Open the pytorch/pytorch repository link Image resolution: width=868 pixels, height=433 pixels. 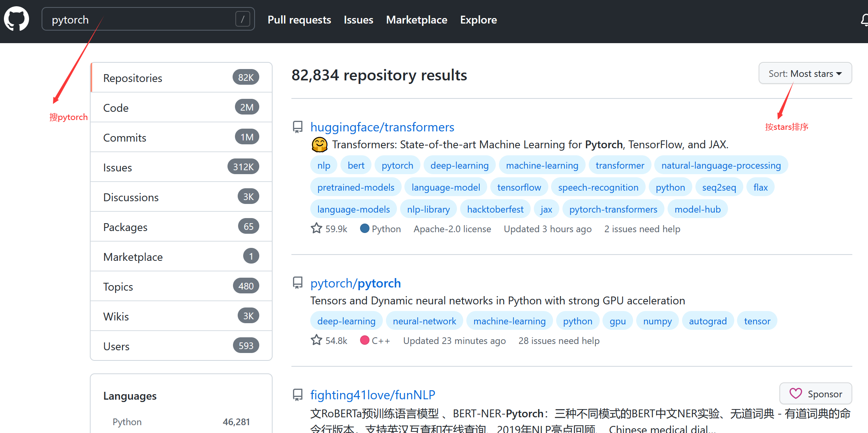(355, 283)
